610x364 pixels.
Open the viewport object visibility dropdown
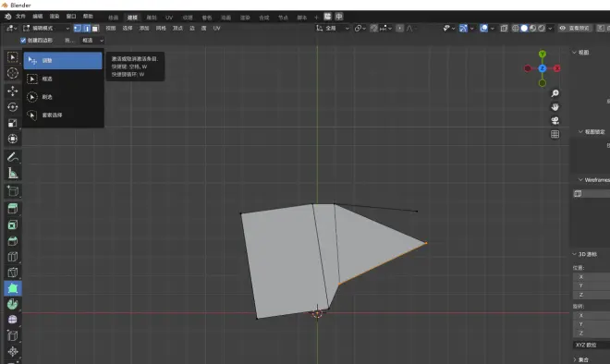click(x=449, y=28)
